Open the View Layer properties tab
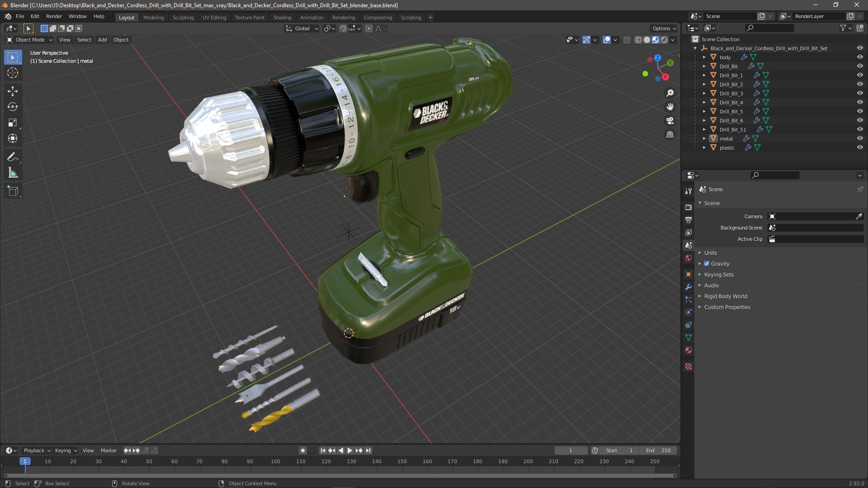This screenshot has width=868, height=488. pyautogui.click(x=688, y=232)
